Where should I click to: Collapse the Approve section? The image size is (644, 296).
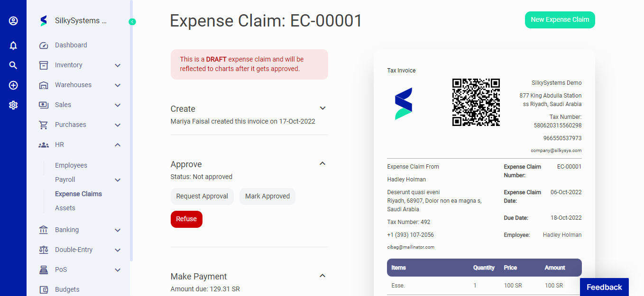click(322, 164)
